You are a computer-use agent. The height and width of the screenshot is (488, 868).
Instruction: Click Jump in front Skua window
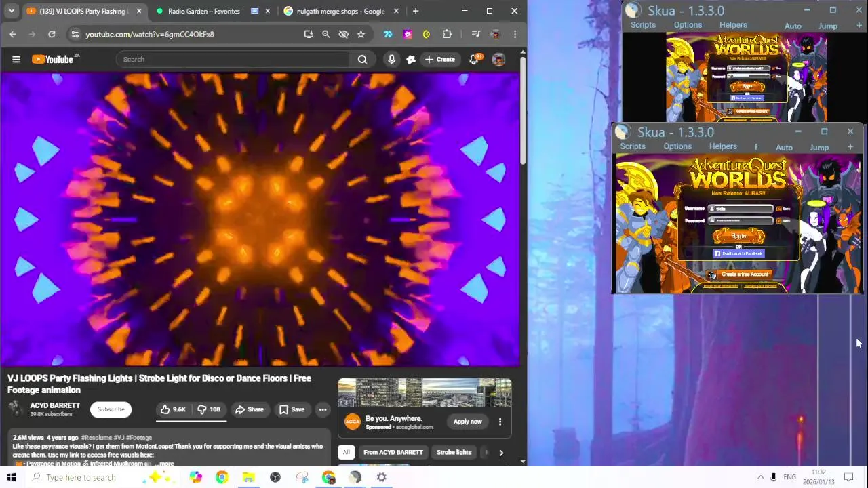pos(819,147)
